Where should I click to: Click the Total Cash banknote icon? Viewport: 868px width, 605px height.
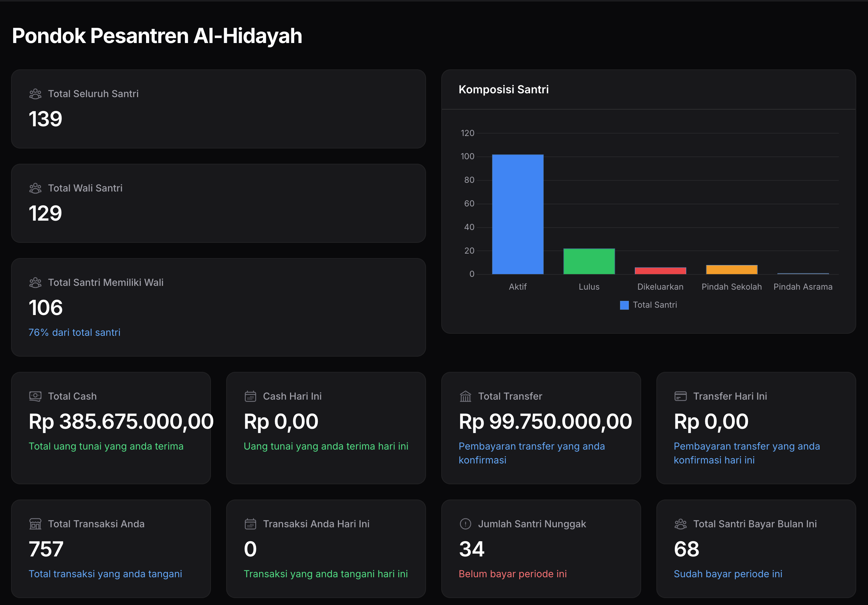[35, 396]
